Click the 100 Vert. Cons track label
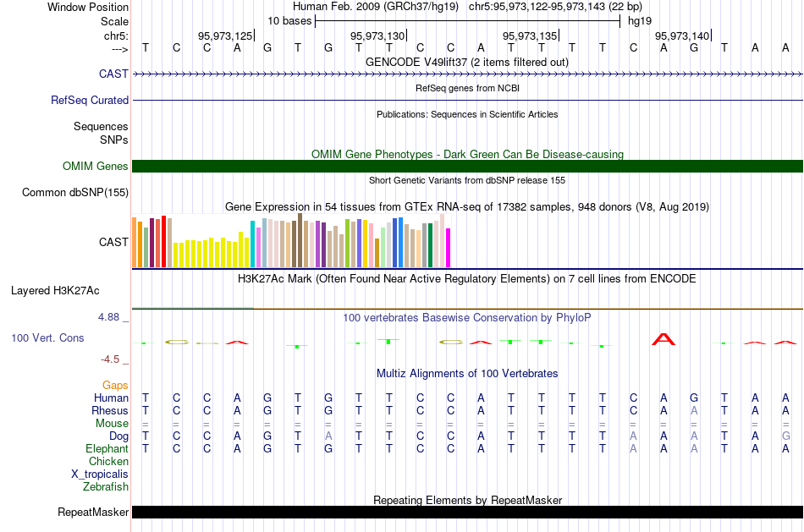804x532 pixels. coord(47,338)
